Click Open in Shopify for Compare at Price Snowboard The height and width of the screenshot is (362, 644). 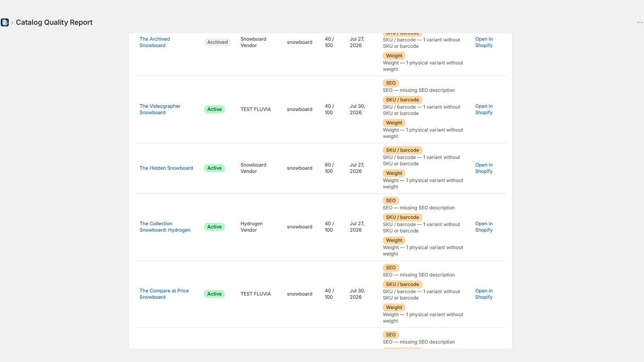click(x=484, y=294)
